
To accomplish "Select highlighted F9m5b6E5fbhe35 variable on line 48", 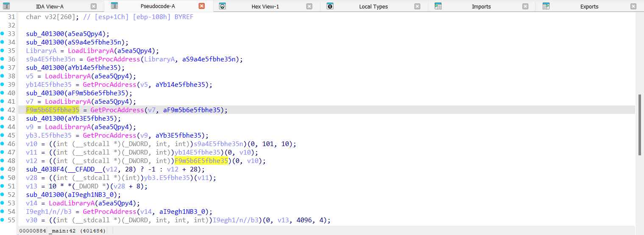I will click(201, 161).
